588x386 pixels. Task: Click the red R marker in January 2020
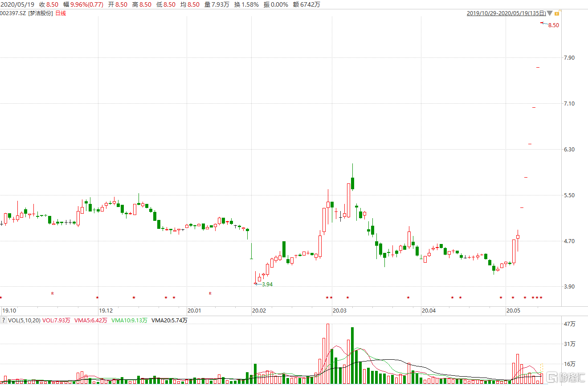tap(210, 293)
